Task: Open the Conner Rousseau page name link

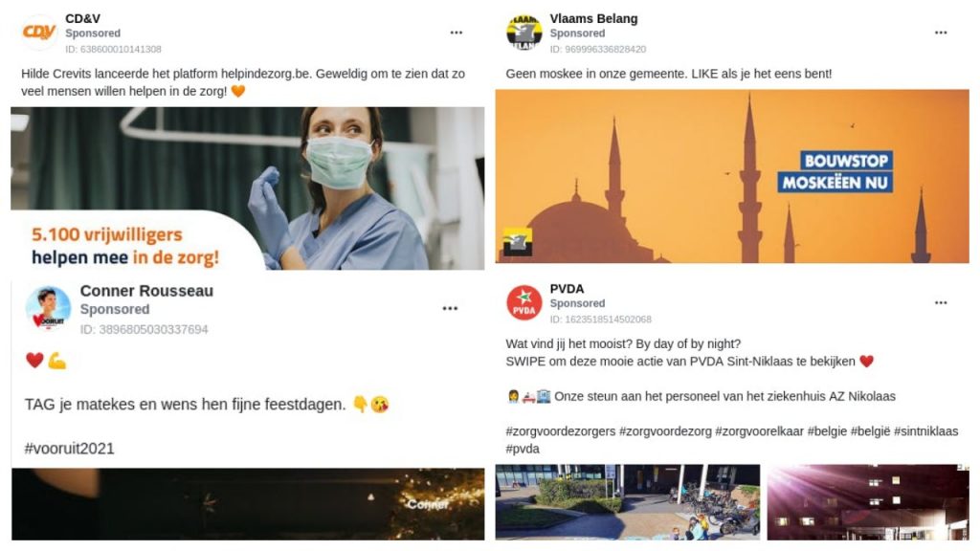Action: (x=146, y=291)
